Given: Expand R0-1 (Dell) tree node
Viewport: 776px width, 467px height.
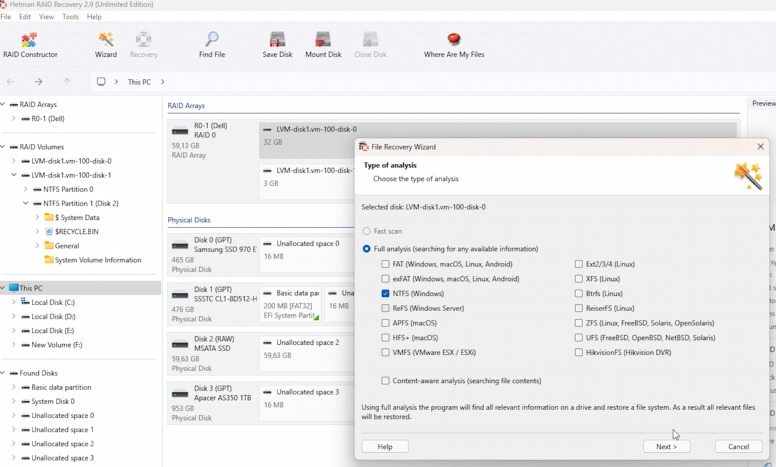Looking at the screenshot, I should pyautogui.click(x=14, y=119).
